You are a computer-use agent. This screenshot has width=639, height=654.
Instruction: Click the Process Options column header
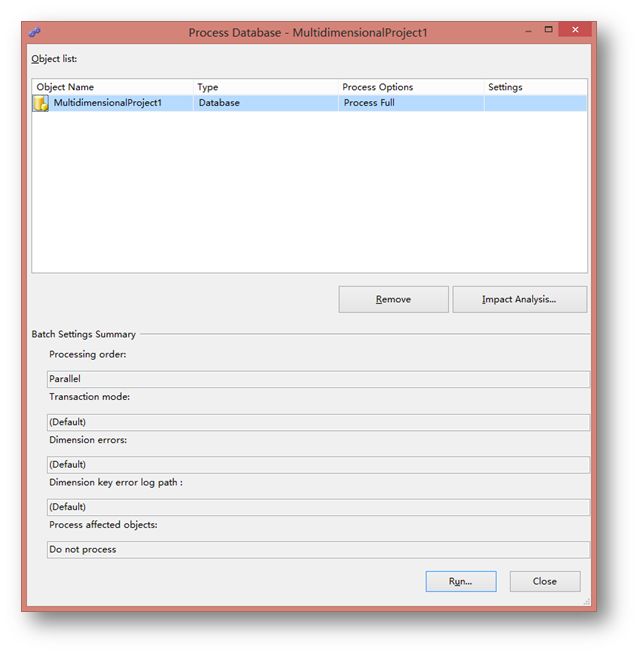click(x=411, y=87)
